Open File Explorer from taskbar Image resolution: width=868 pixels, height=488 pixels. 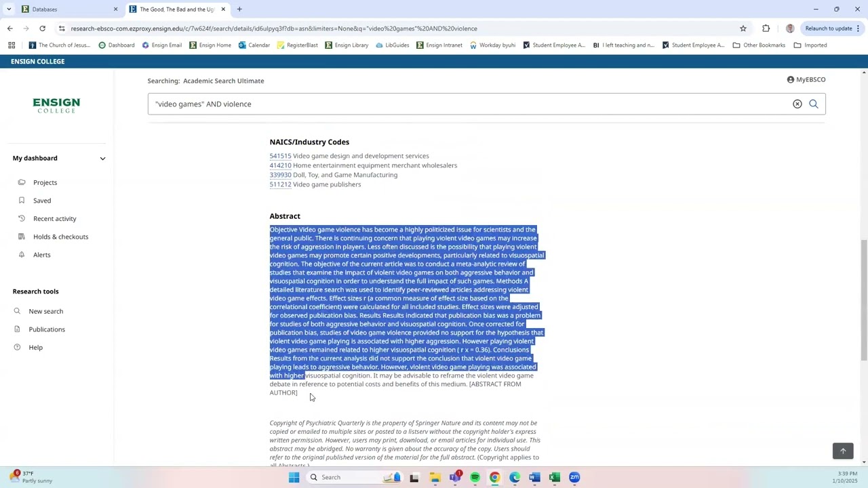(x=435, y=477)
